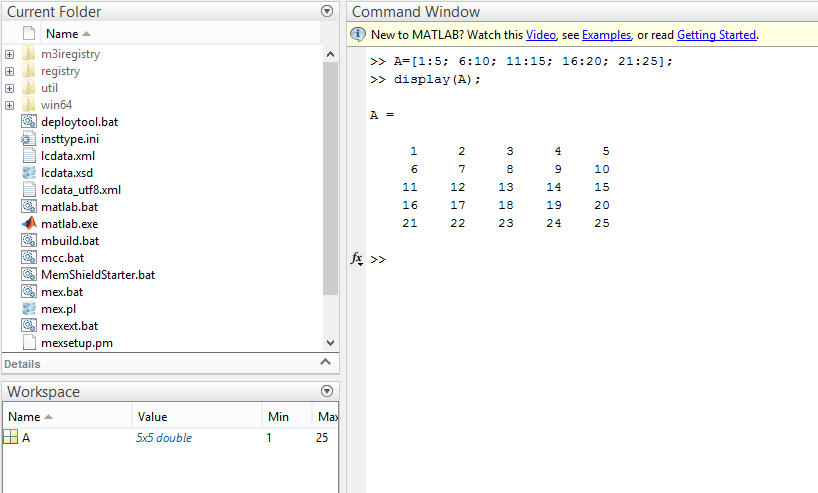Open Workspace panel actions dropdown
Image resolution: width=818 pixels, height=493 pixels.
coord(327,391)
